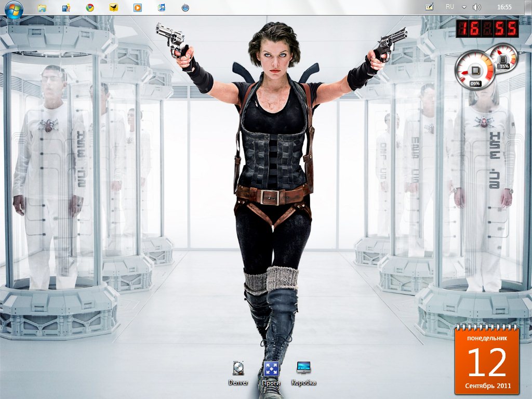
Task: Click the CPU meter gauge showing 09%
Action: 474,72
